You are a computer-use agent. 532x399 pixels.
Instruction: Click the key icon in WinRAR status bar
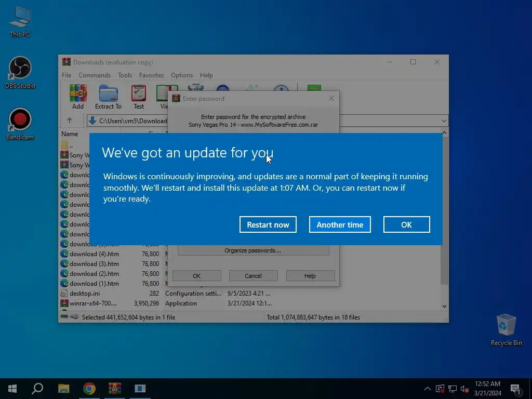pyautogui.click(x=74, y=317)
